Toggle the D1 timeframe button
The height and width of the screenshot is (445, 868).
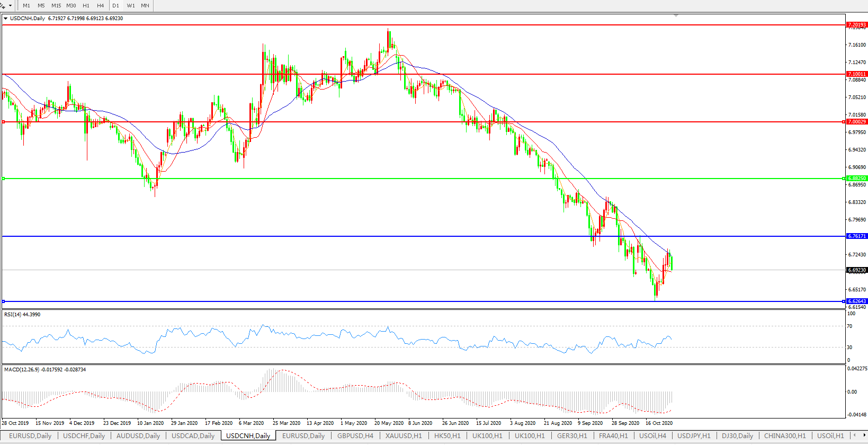[x=115, y=6]
